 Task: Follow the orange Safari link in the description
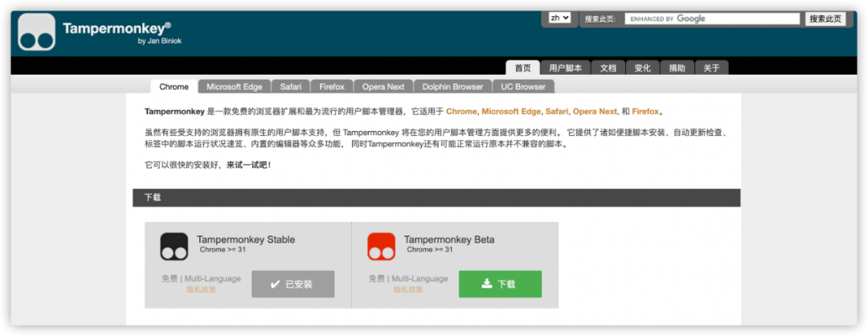click(556, 111)
